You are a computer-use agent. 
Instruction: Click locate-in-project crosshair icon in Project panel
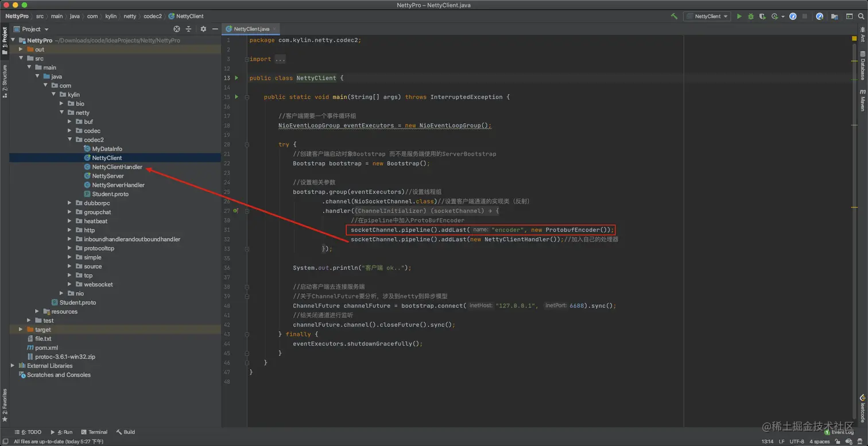click(x=176, y=29)
